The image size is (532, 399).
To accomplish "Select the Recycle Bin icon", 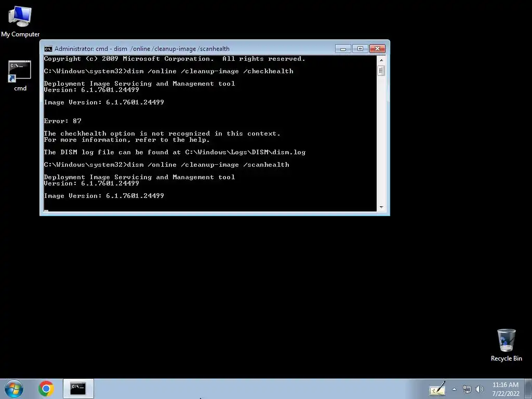I will click(x=506, y=345).
